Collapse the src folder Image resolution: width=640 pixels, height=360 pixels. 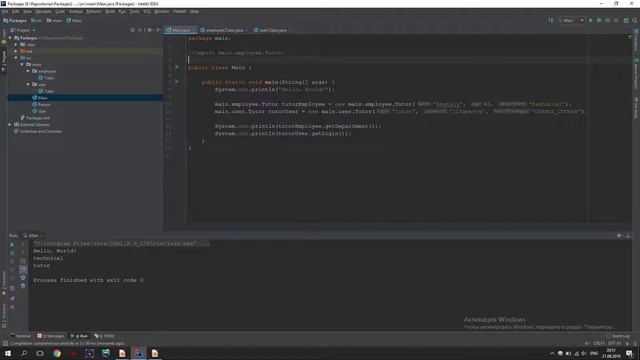point(16,58)
